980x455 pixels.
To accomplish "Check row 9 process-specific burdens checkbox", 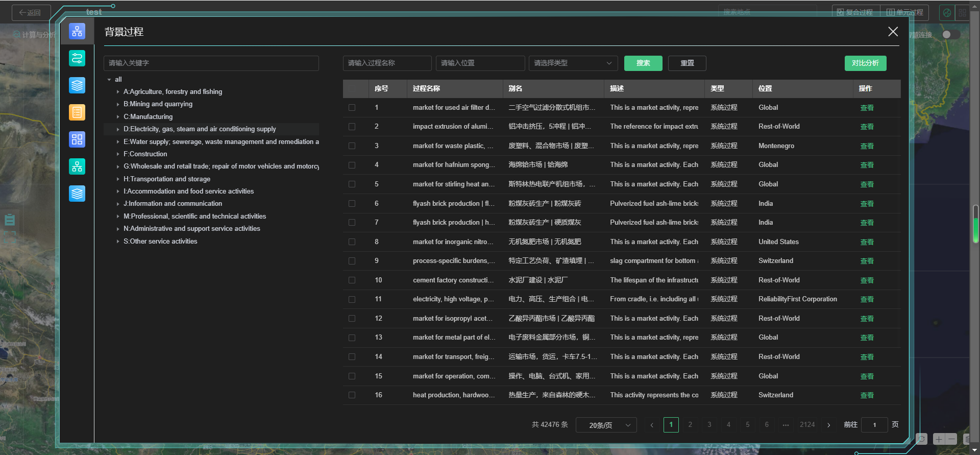I will pyautogui.click(x=352, y=261).
